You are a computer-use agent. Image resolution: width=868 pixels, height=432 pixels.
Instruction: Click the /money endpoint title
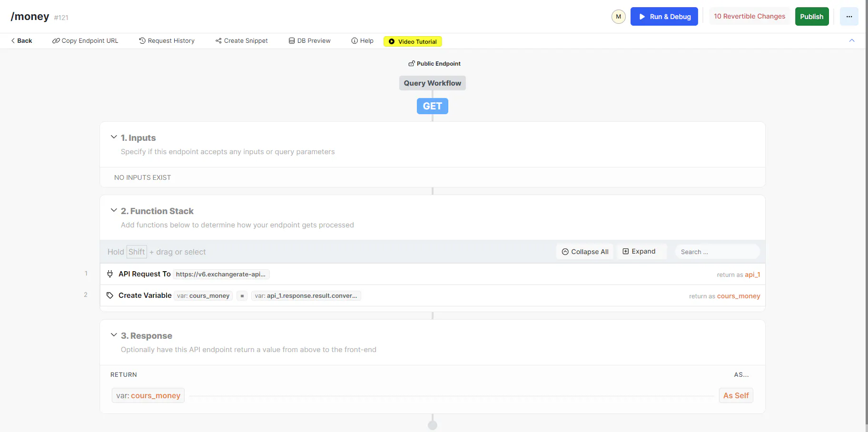(30, 17)
